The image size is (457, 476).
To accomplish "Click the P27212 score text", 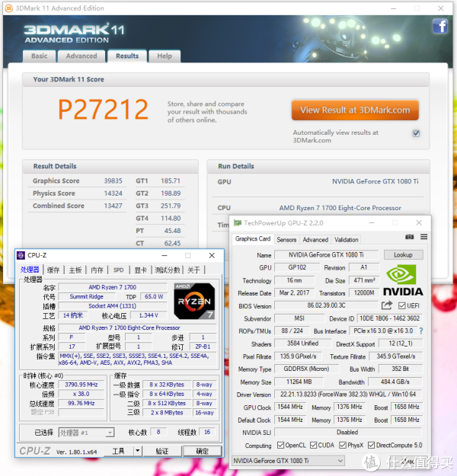I will [104, 109].
